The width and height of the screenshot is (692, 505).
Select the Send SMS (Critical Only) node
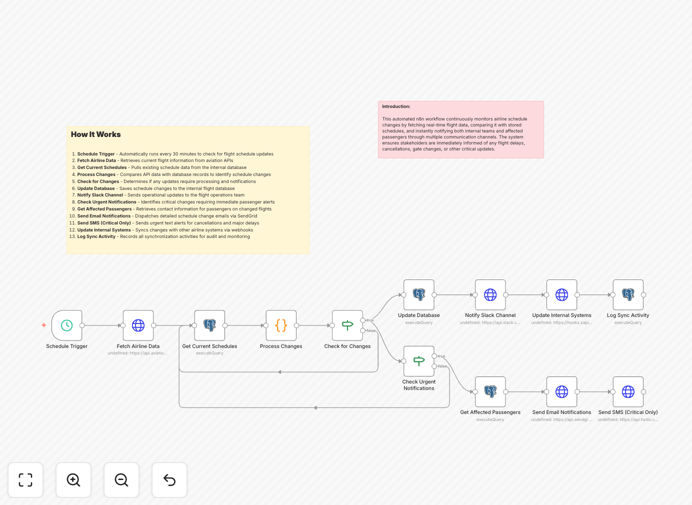pos(628,392)
